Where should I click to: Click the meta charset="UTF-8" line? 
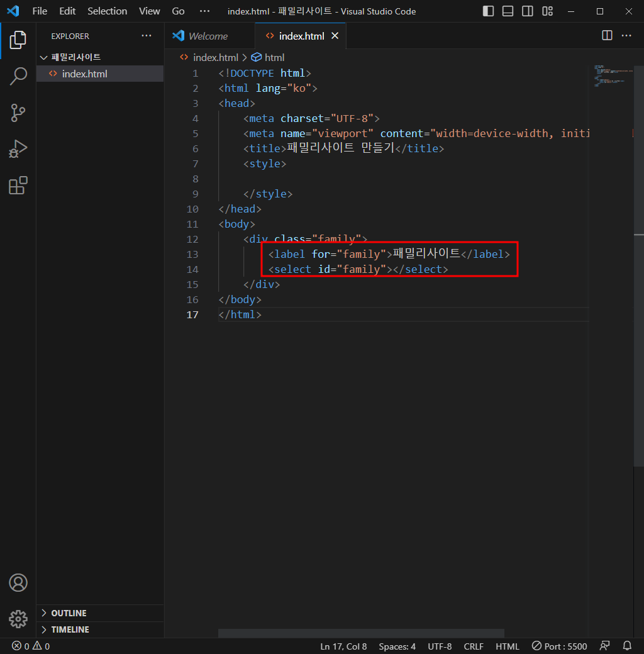311,118
